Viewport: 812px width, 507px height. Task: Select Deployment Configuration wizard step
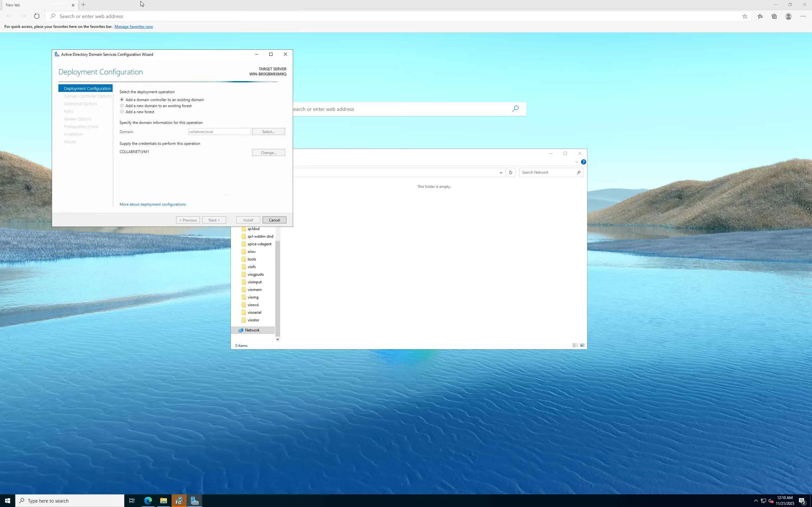(87, 88)
